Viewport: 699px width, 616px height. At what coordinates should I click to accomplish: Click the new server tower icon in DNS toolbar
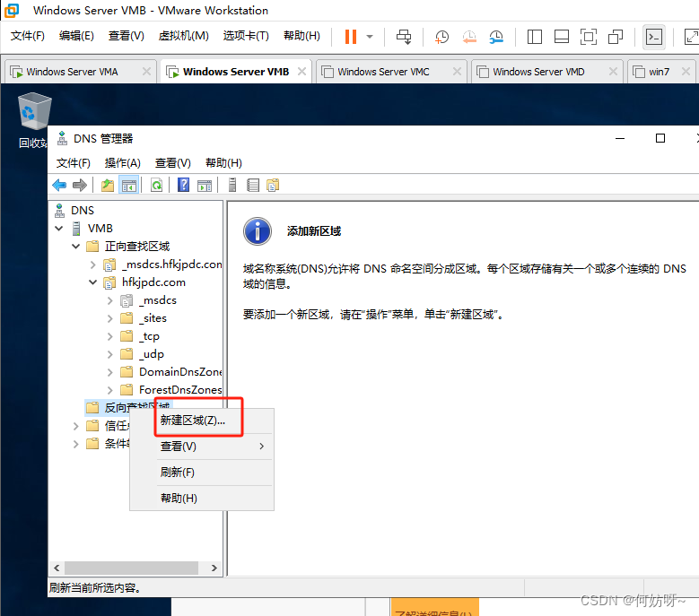point(232,185)
